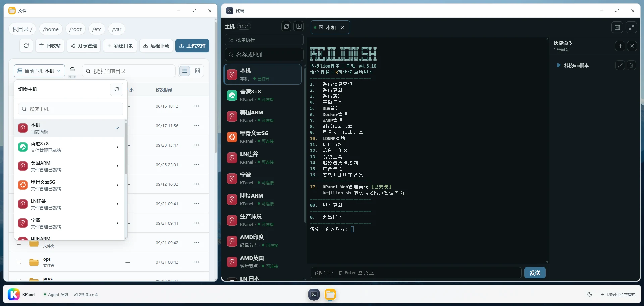Open 回收站 recycle bin

50,46
